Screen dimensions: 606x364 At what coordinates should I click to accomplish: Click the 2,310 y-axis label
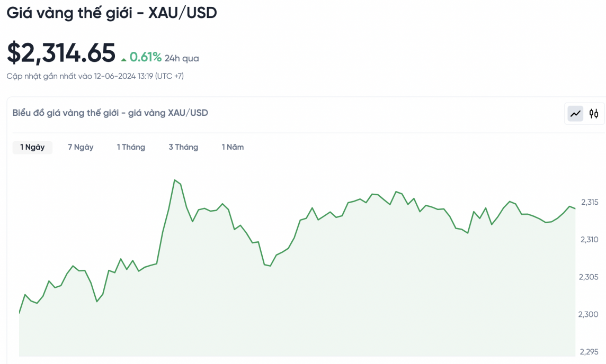click(590, 240)
